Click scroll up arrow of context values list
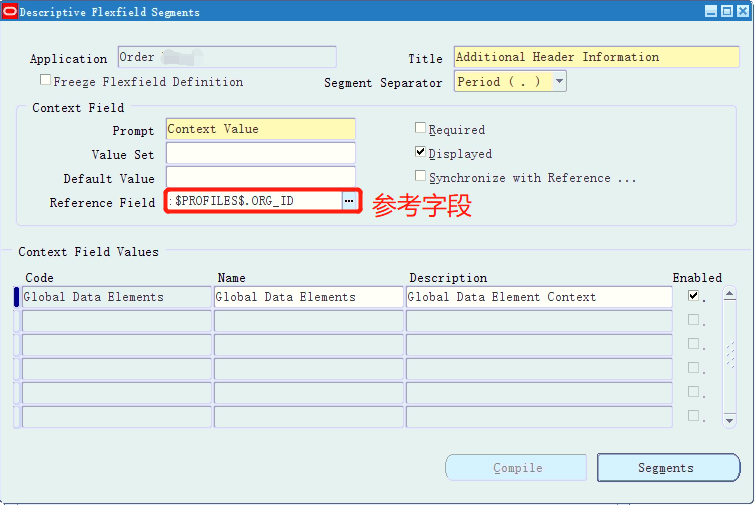 tap(729, 294)
